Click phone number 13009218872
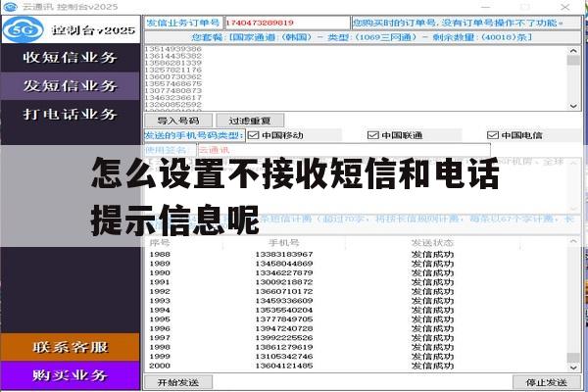Screen dimensions: 588x392 284,282
